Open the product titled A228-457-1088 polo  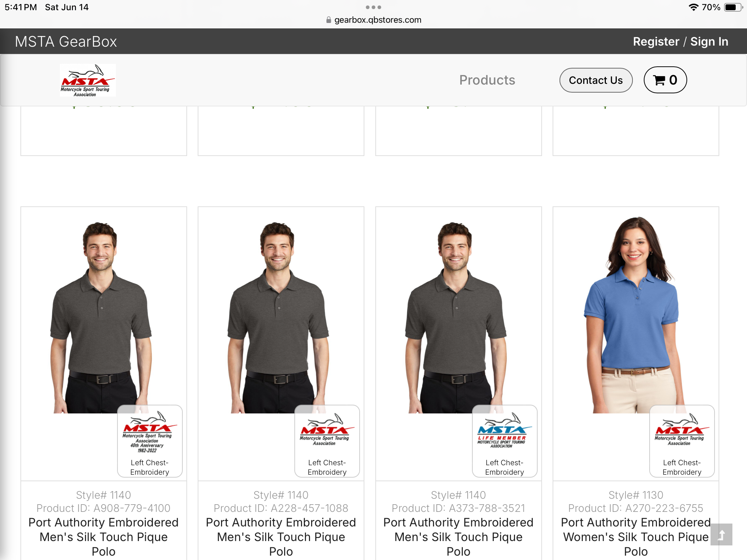click(x=281, y=536)
